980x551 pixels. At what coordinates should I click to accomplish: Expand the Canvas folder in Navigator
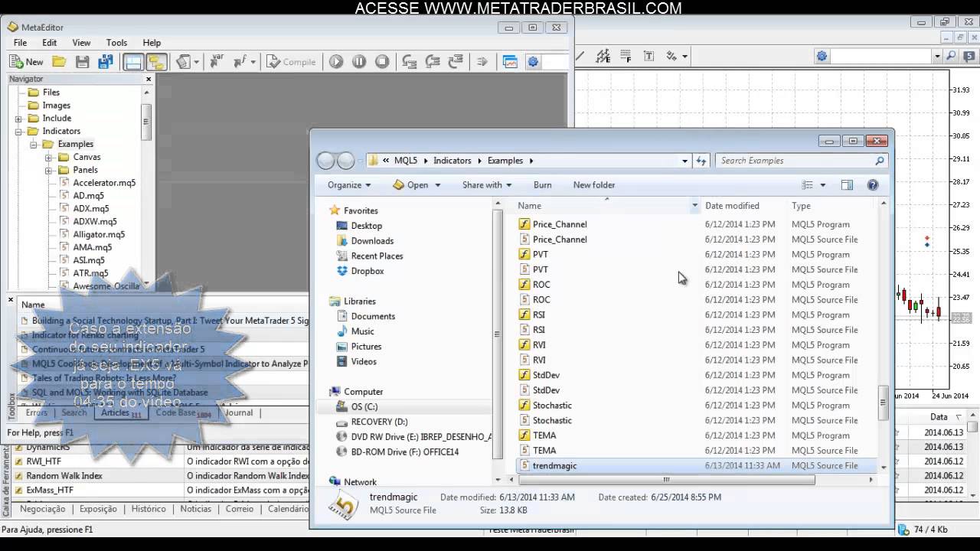(48, 158)
